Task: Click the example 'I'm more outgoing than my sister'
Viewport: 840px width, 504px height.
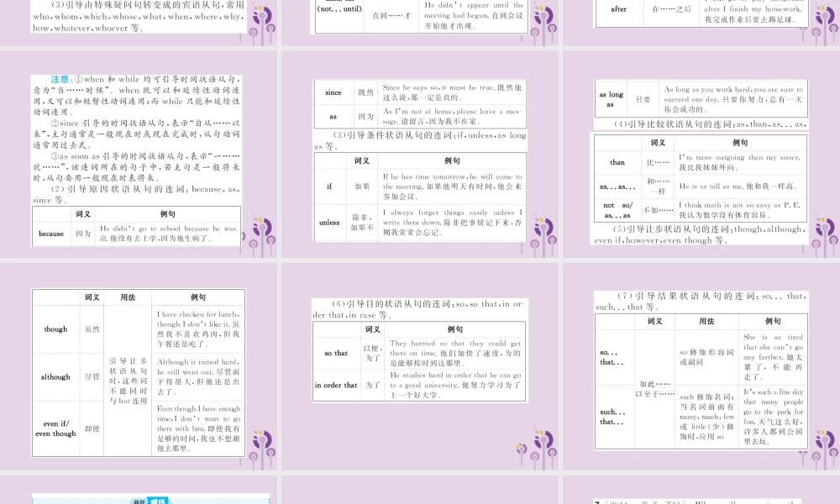Action: point(740,162)
